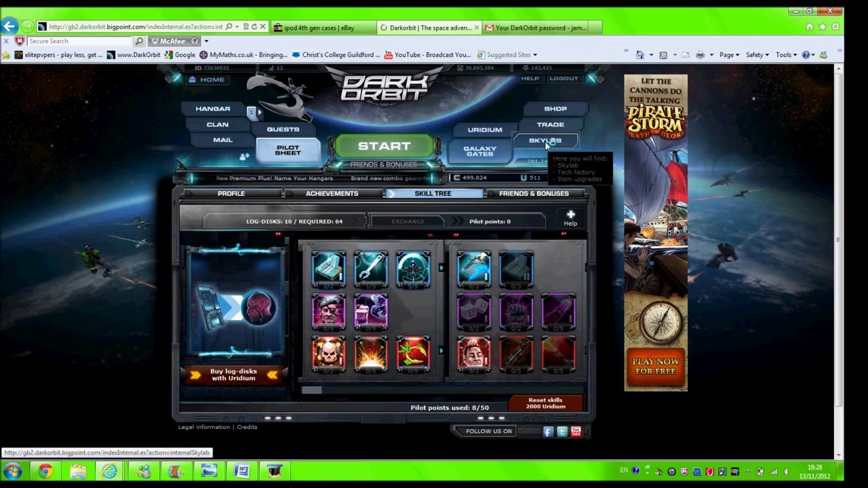Screen dimensions: 868x488
Task: Select the red mohawk face skill icon
Action: click(473, 354)
